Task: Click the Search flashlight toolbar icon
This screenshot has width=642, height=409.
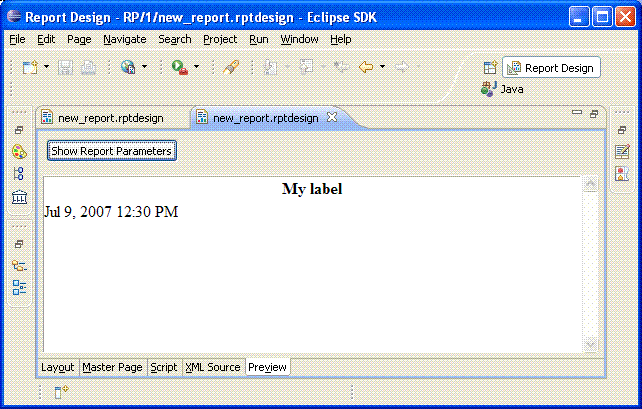Action: 231,67
